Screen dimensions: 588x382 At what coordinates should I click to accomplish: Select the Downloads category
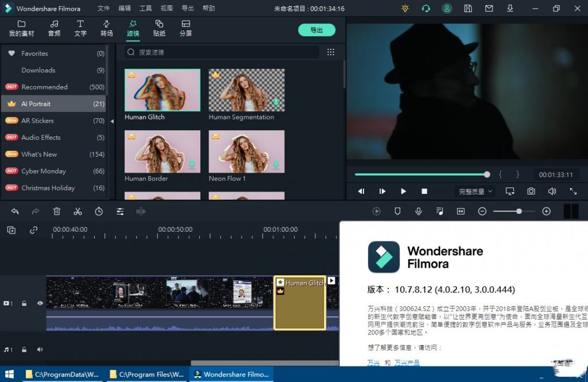tap(55, 70)
